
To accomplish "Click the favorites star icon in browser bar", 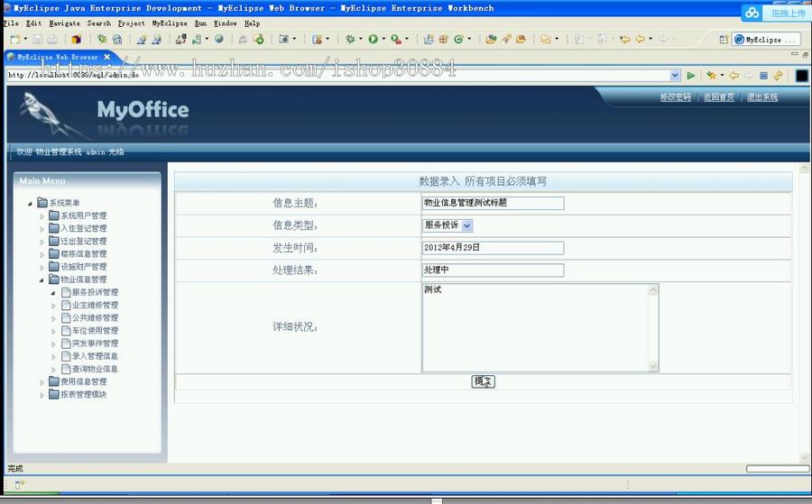I will [712, 76].
